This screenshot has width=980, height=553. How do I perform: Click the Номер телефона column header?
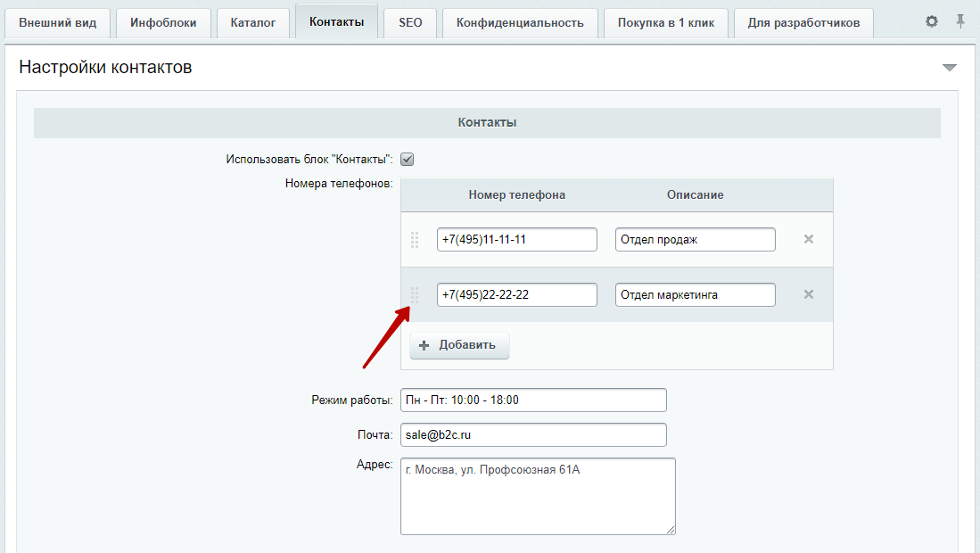point(517,195)
